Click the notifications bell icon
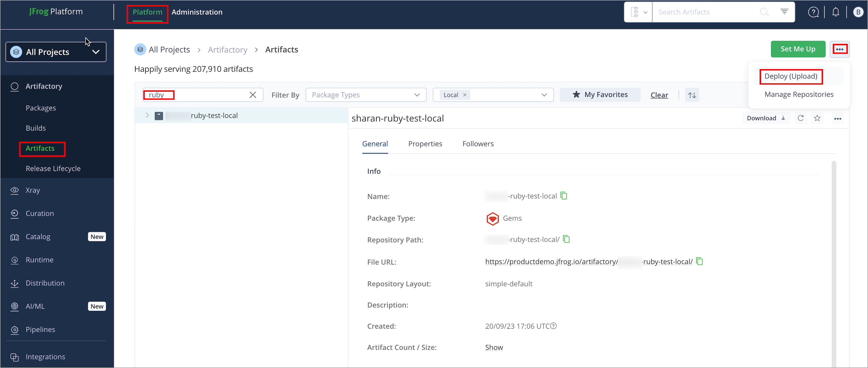This screenshot has width=868, height=368. coord(836,12)
